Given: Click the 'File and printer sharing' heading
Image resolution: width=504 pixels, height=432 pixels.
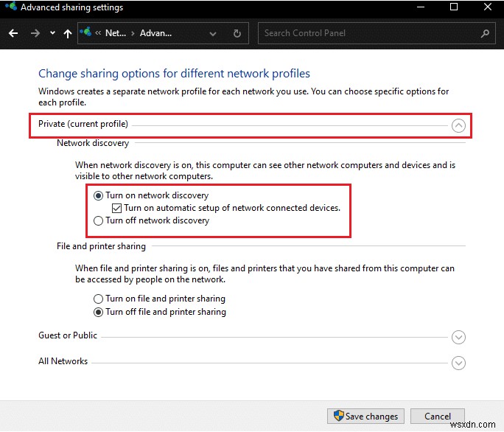Looking at the screenshot, I should click(x=101, y=246).
